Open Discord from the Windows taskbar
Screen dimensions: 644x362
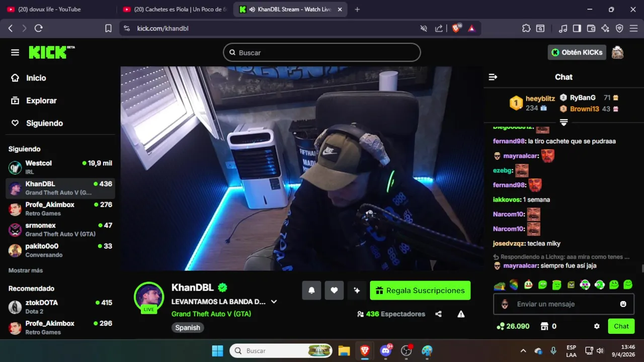(x=386, y=350)
